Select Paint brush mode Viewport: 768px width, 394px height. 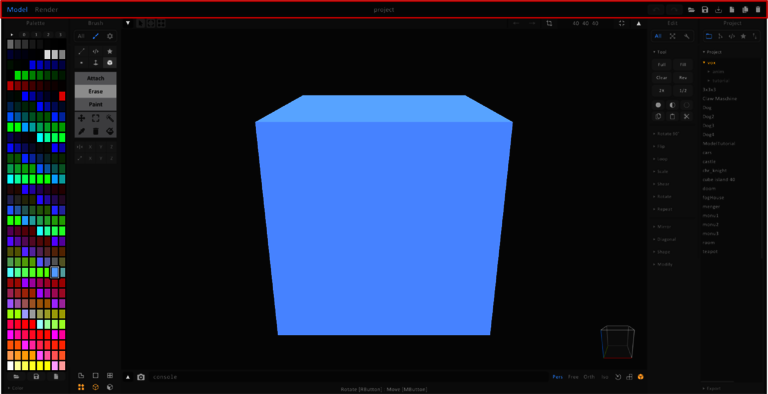click(96, 105)
